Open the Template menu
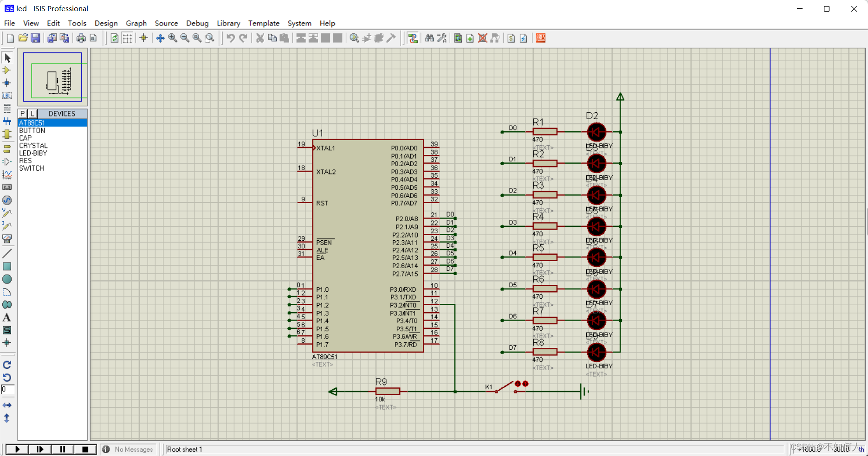Screen dimensions: 868x456 [264, 23]
